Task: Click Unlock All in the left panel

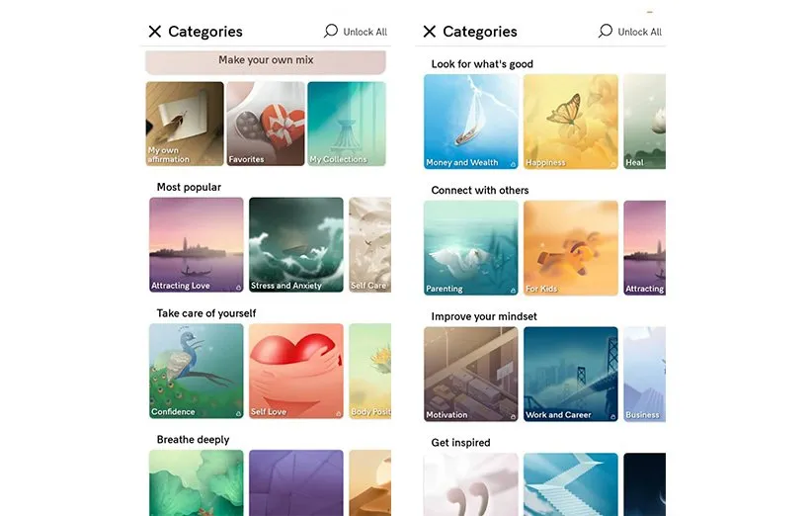Action: point(365,32)
